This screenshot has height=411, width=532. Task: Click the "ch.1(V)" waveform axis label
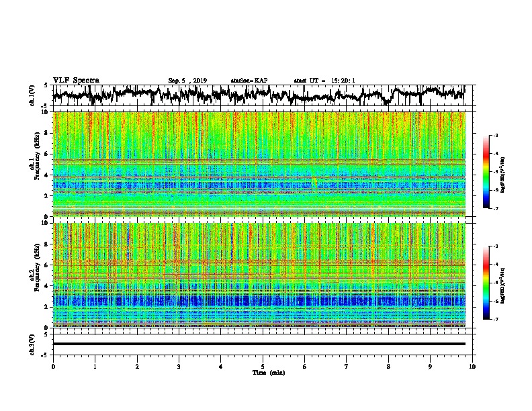32,95
